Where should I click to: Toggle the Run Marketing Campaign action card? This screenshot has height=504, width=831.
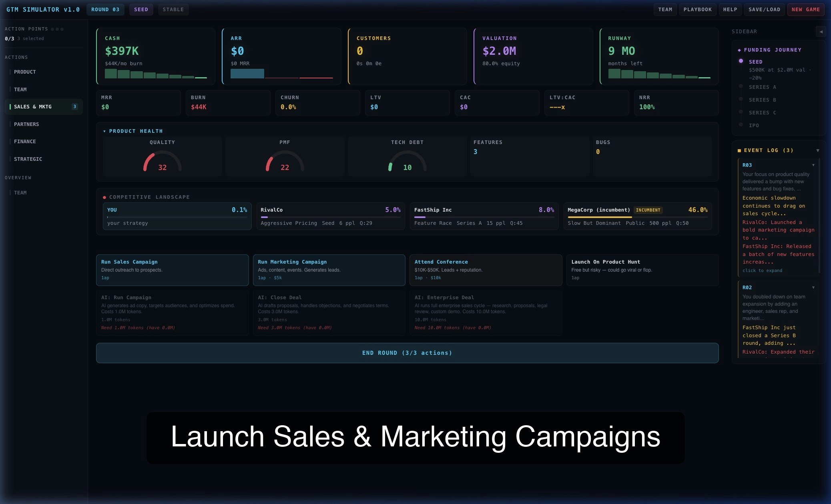pyautogui.click(x=329, y=270)
